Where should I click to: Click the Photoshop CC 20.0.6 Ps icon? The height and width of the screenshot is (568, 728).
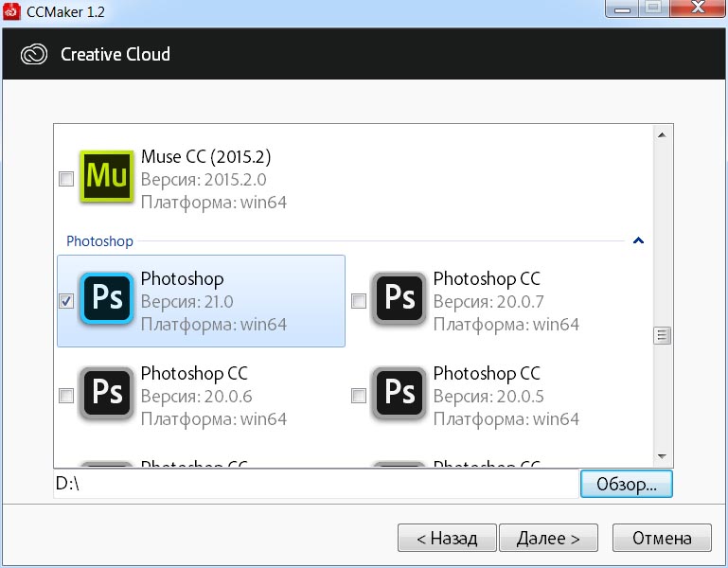coord(106,393)
